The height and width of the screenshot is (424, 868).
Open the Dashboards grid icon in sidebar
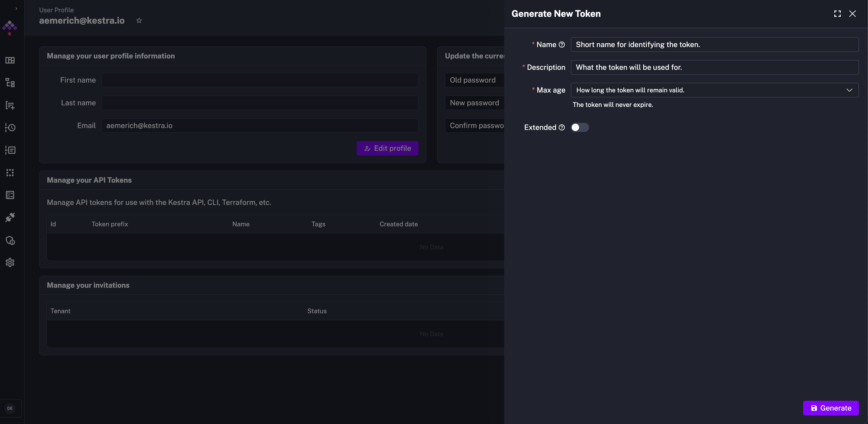point(10,60)
